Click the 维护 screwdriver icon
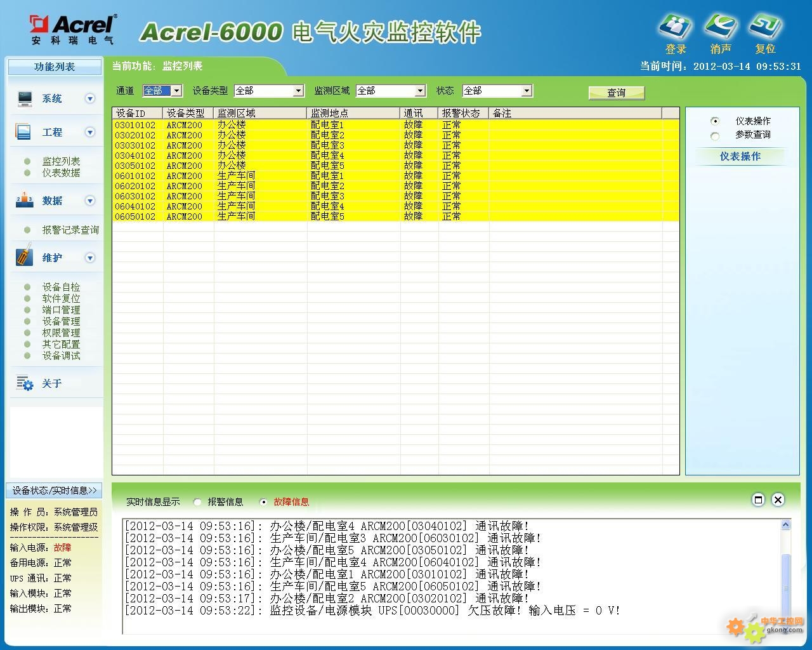This screenshot has height=650, width=812. tap(24, 255)
